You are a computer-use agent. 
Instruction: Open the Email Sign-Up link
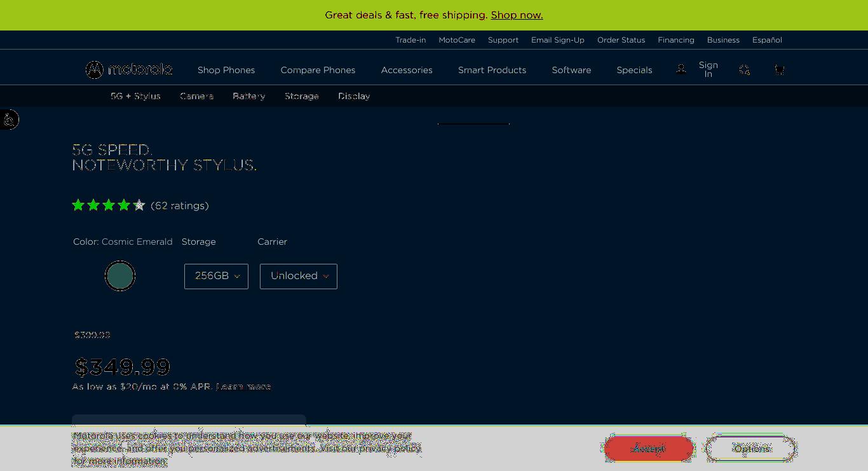[558, 40]
